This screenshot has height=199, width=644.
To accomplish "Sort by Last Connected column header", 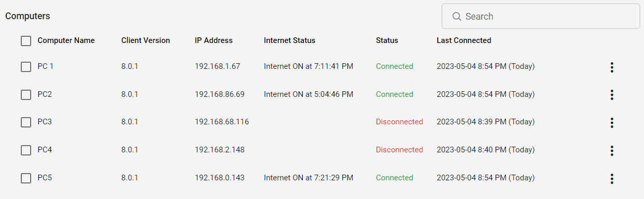I will coord(464,40).
